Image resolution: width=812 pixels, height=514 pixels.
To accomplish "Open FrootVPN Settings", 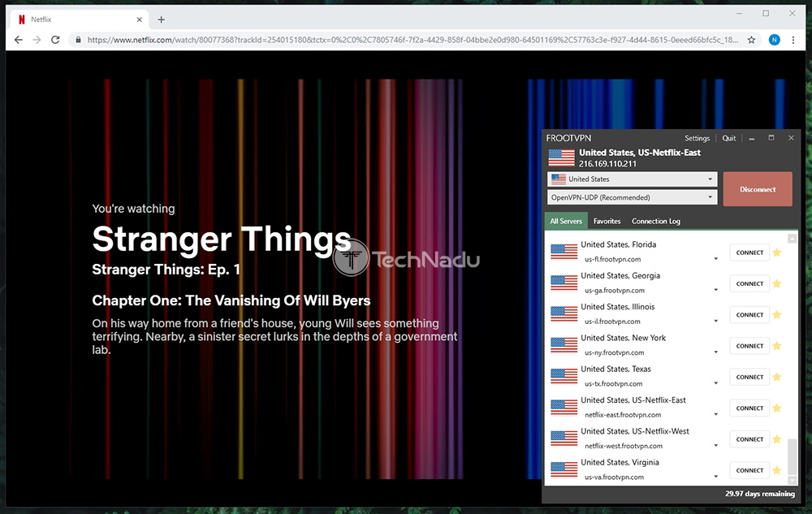I will pos(697,138).
